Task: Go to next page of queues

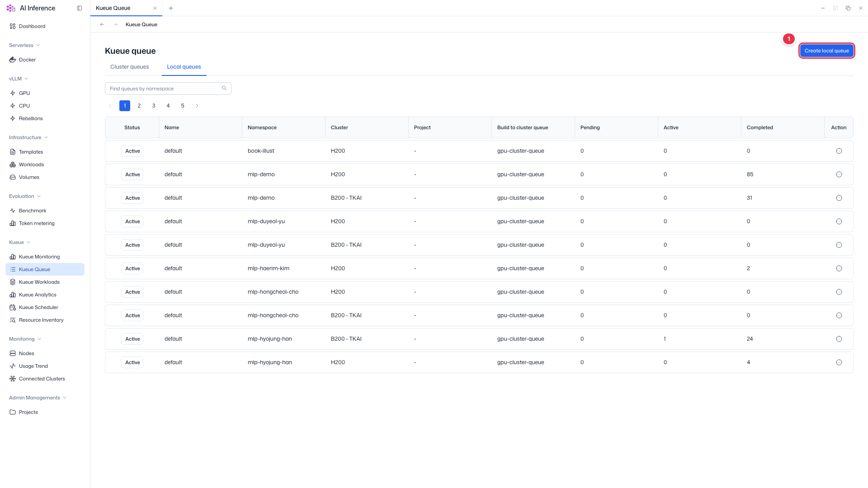Action: [197, 106]
